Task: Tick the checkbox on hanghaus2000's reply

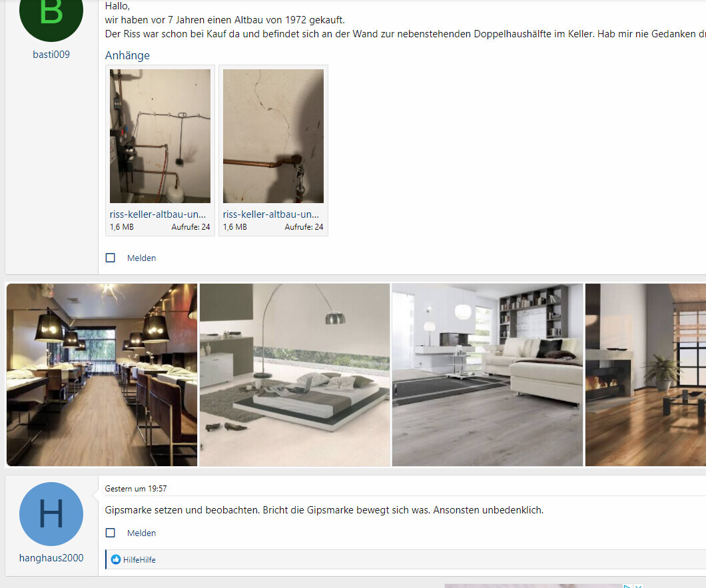Action: tap(111, 533)
